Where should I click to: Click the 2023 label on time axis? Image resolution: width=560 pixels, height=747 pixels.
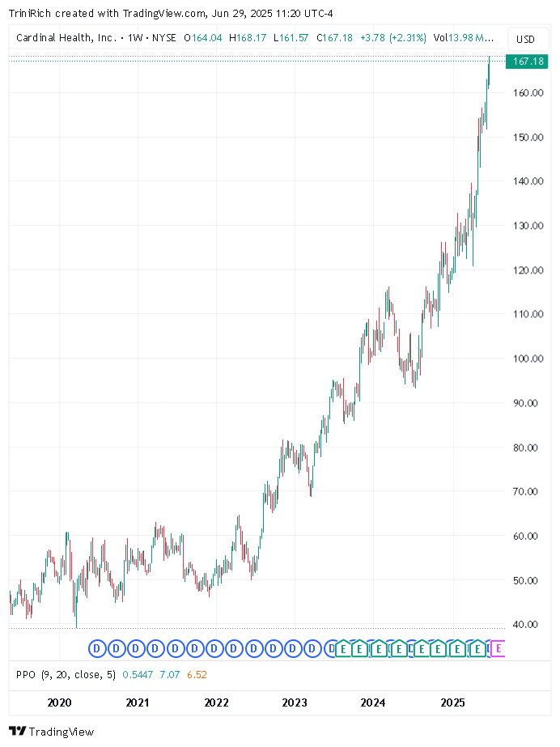click(x=295, y=702)
